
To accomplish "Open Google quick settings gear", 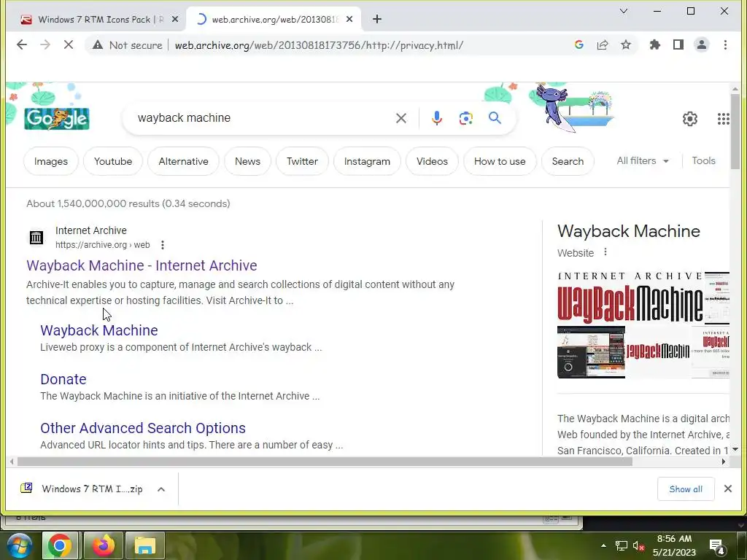I will click(x=689, y=119).
